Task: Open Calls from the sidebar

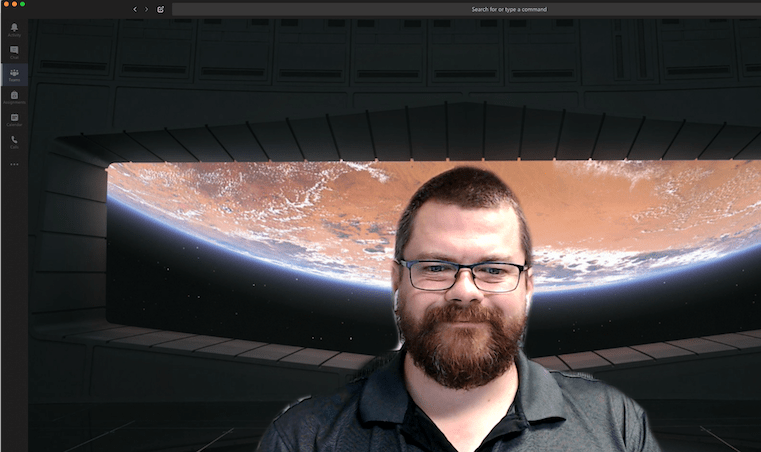Action: (x=14, y=142)
